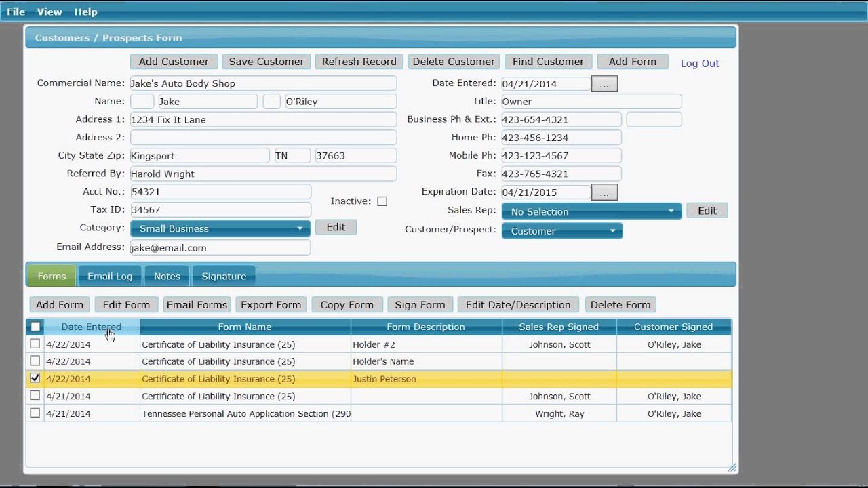Toggle the Inactive checkbox
This screenshot has height=488, width=868.
(382, 201)
